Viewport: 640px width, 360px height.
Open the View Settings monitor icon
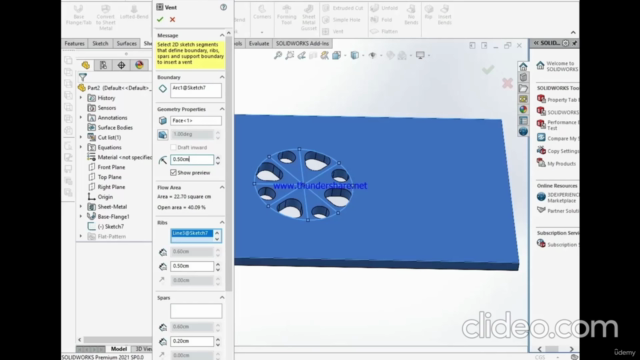(x=420, y=55)
